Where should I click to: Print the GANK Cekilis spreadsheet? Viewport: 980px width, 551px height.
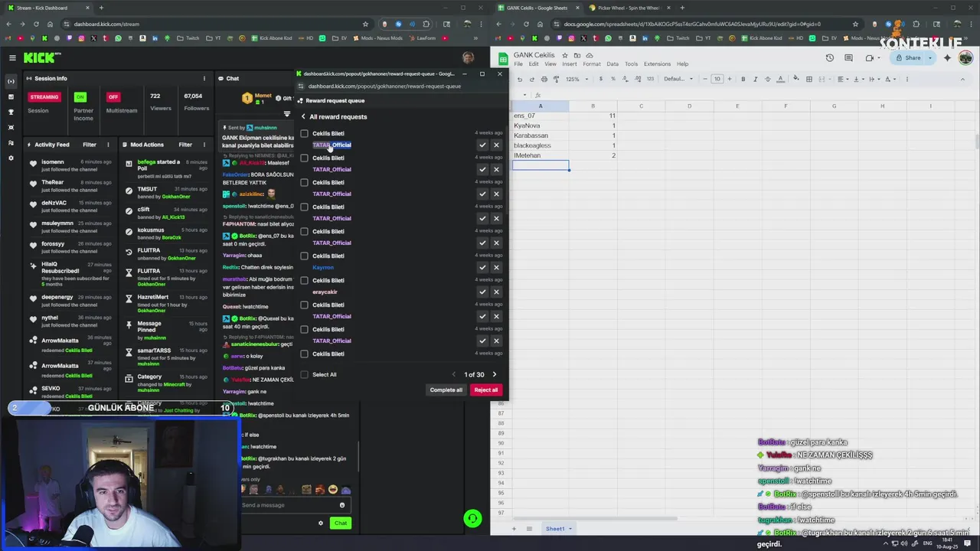[x=544, y=79]
